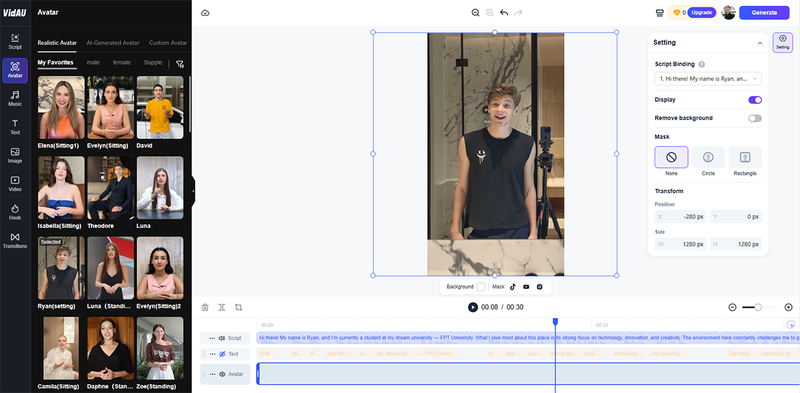
Task: Open the Image panel in the sidebar
Action: tap(15, 156)
